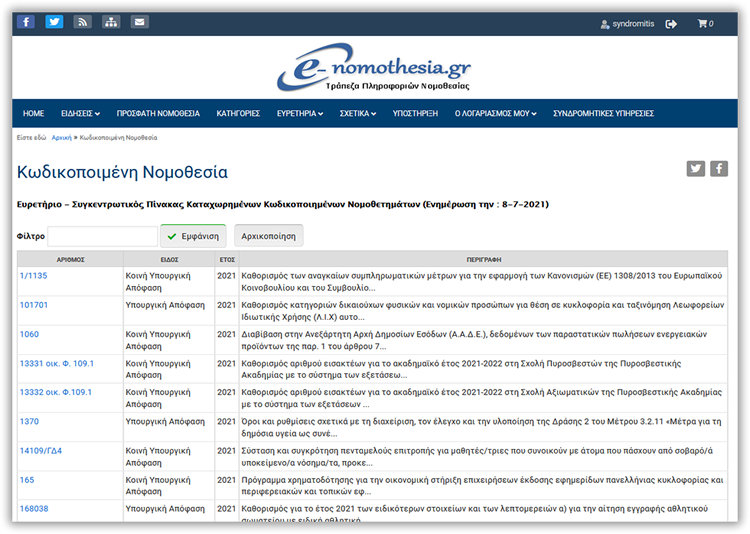Image resolution: width=750 pixels, height=534 pixels.
Task: Open the 1370 document link
Action: pos(29,422)
